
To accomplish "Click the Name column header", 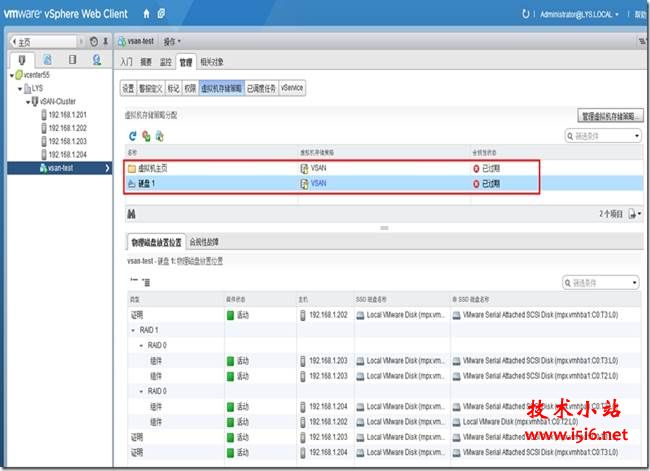I will click(211, 153).
